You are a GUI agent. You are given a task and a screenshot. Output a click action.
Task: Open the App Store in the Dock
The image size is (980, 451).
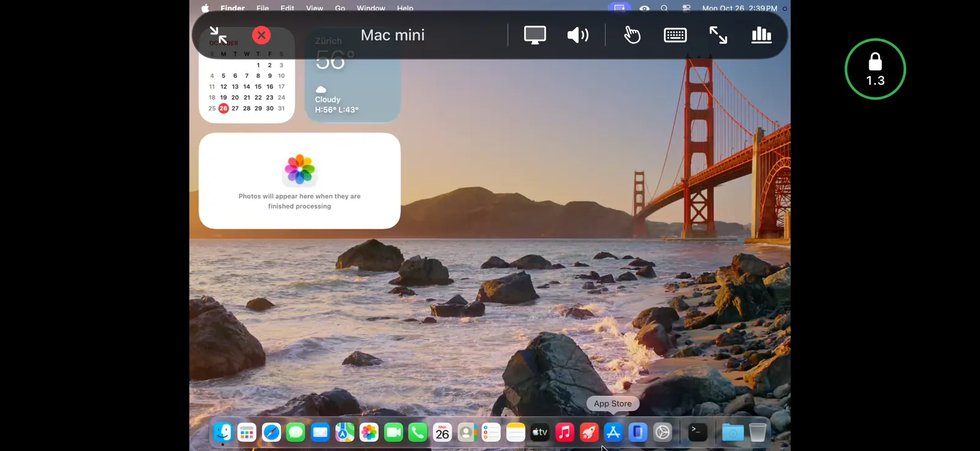(x=613, y=433)
